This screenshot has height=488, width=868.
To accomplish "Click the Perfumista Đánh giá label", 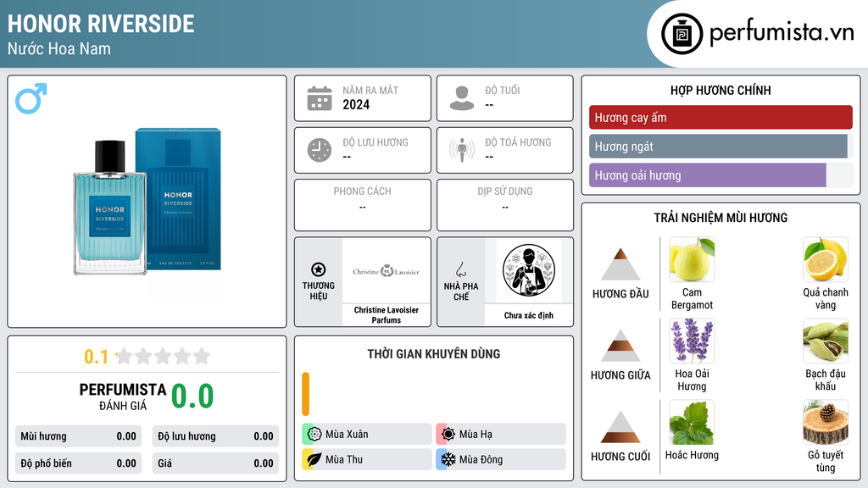I will pos(123,396).
